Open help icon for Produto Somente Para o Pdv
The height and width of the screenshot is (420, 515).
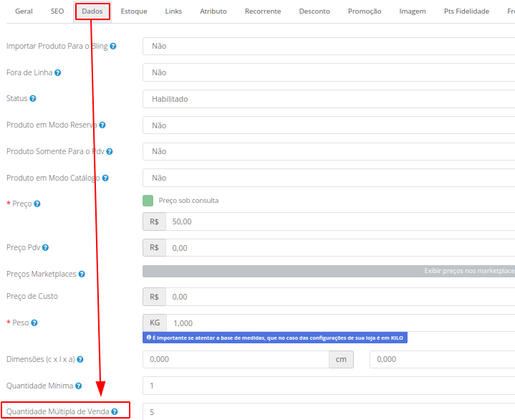coord(110,151)
